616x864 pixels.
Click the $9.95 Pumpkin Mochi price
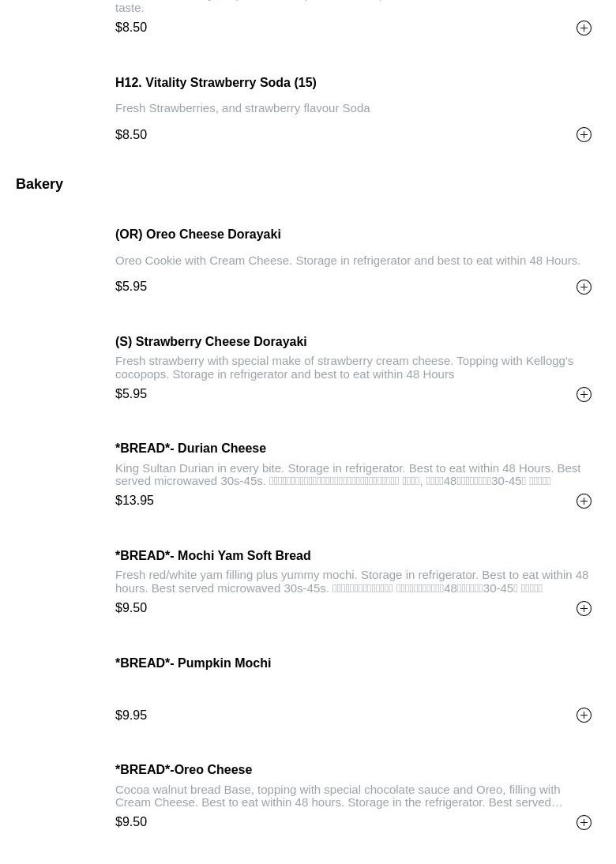point(131,715)
